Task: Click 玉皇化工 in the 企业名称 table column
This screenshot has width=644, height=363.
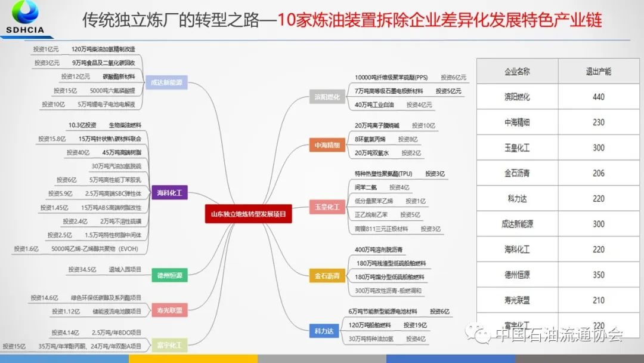Action: [517, 147]
